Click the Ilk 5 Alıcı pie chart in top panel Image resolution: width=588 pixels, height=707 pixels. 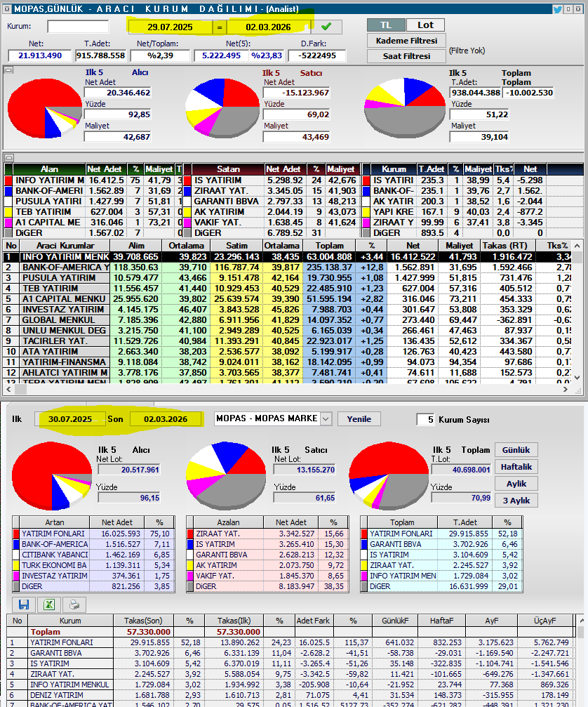point(45,108)
